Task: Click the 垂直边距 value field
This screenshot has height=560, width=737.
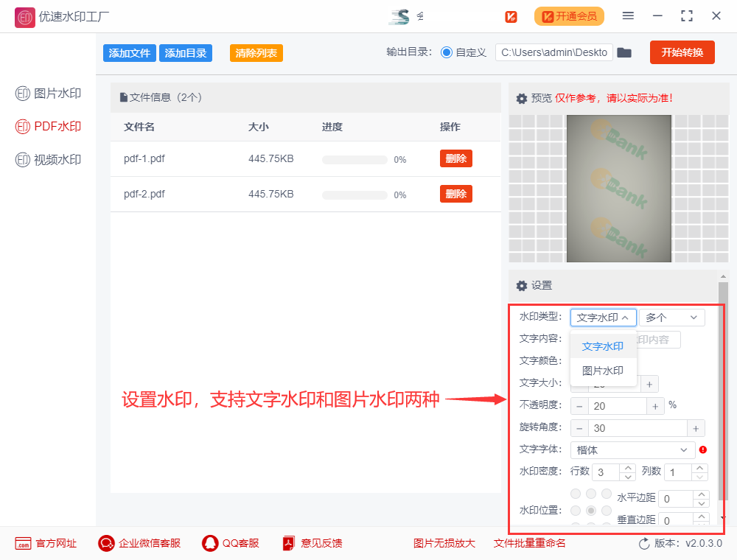Action: point(676,519)
